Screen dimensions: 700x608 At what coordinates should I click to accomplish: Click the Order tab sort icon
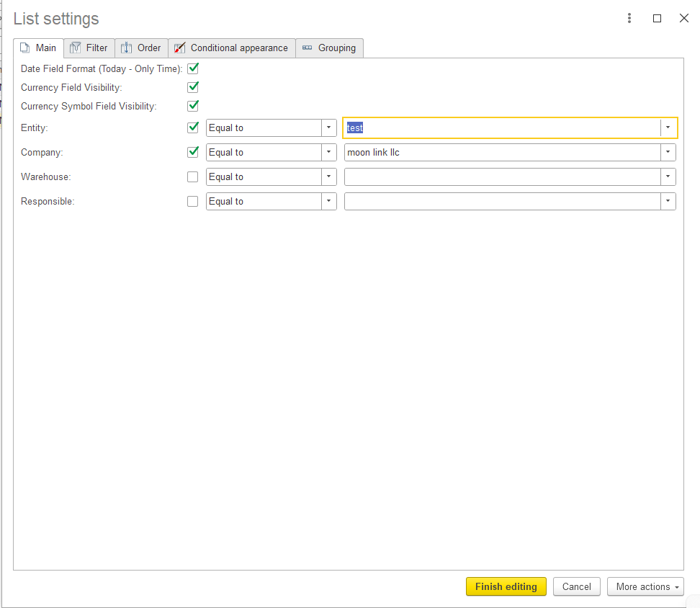[126, 48]
